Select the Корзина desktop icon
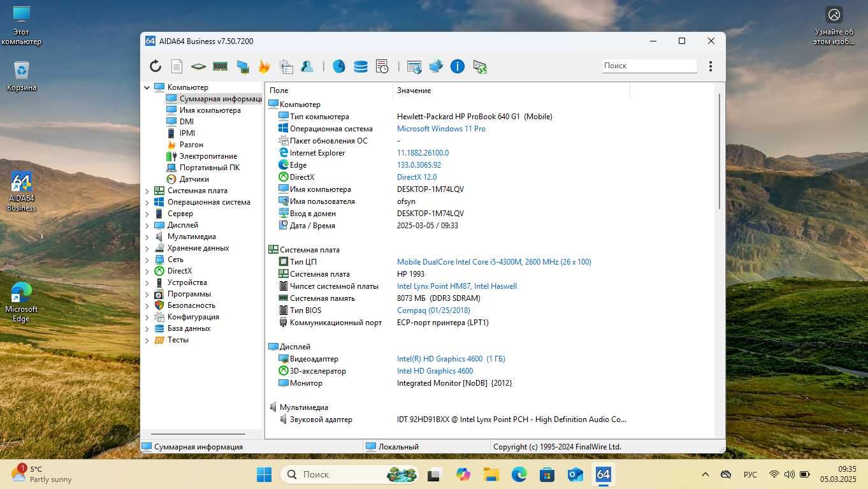 [22, 76]
